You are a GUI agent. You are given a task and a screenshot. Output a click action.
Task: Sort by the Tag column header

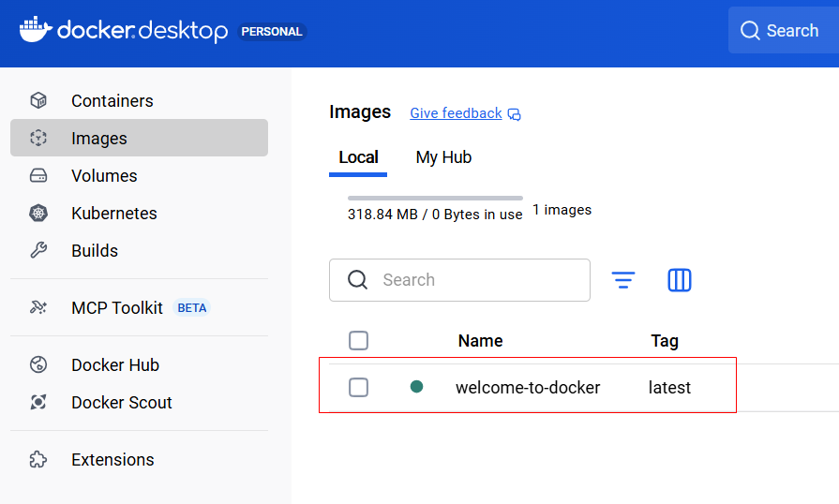point(665,340)
